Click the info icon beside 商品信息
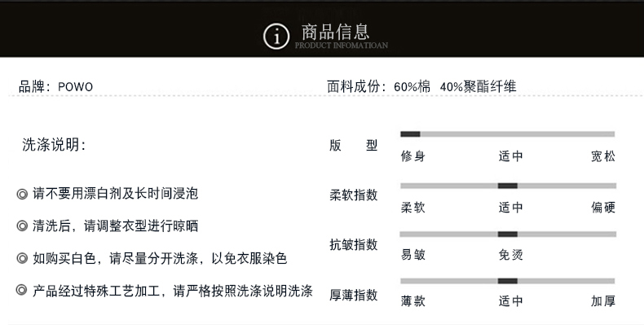Viewport: 644px width, 333px height. [x=277, y=36]
